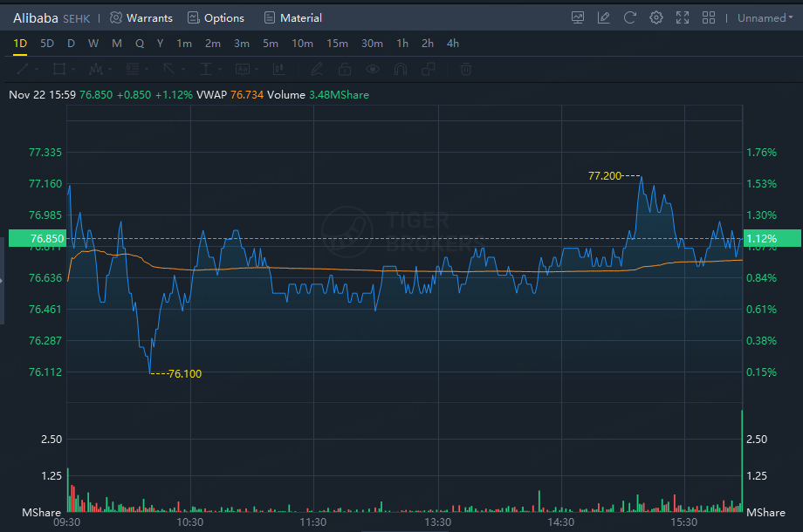Select the Fibonacci levels tool
The width and height of the screenshot is (803, 532).
[x=133, y=69]
